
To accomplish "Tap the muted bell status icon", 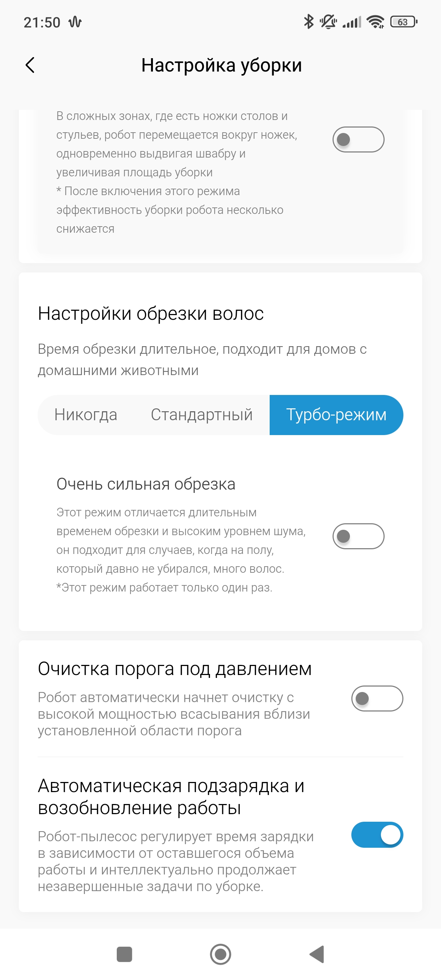I will click(x=328, y=22).
